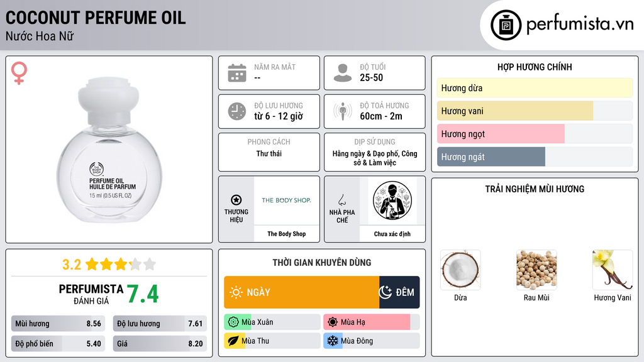Click the clock icon for Độ lưu hương

(237, 111)
